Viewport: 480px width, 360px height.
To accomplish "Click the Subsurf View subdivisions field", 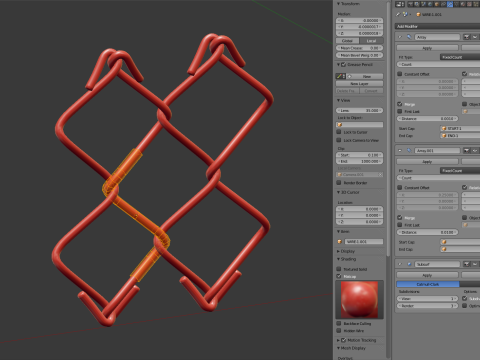I will 427,299.
